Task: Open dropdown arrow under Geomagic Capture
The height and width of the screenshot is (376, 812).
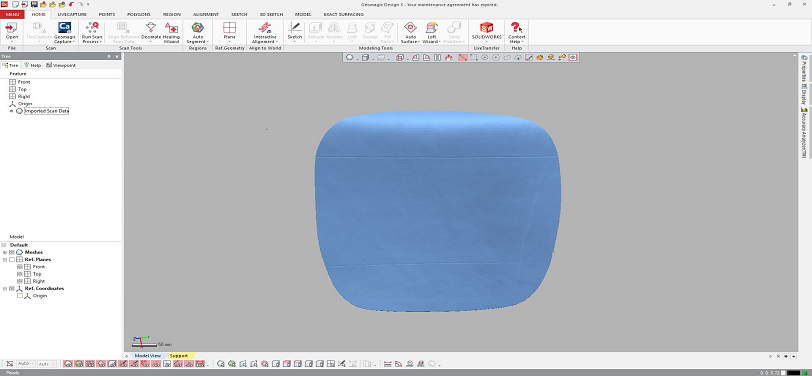Action: 74,41
